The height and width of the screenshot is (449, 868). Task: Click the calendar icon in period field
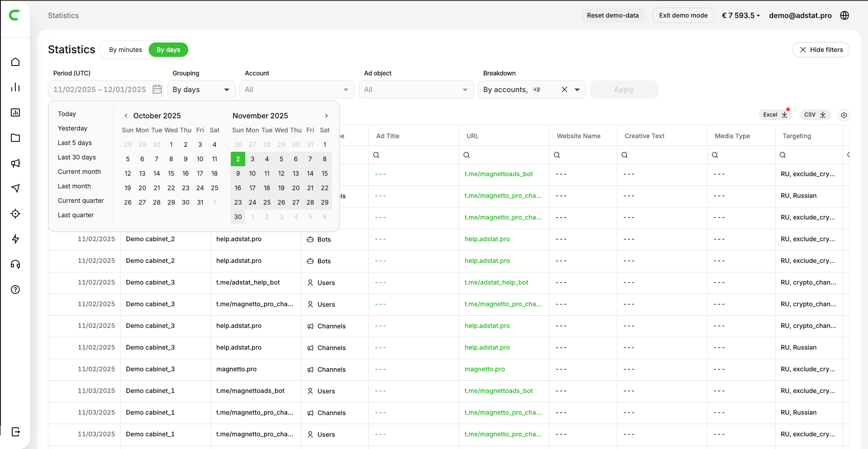(x=157, y=89)
